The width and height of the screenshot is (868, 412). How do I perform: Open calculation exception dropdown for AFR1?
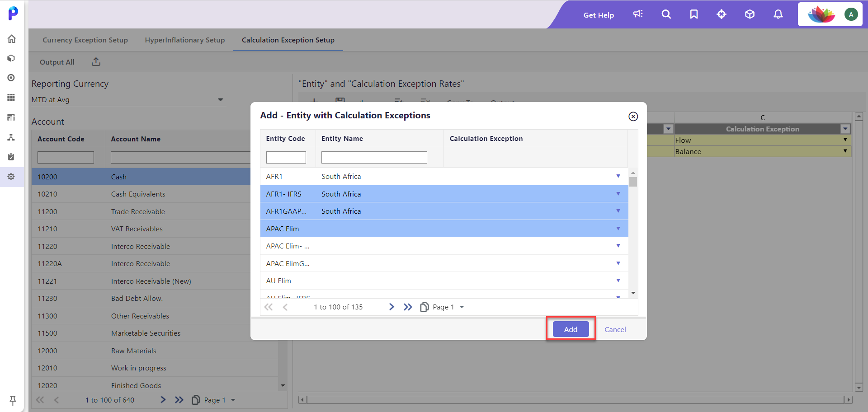pyautogui.click(x=618, y=176)
